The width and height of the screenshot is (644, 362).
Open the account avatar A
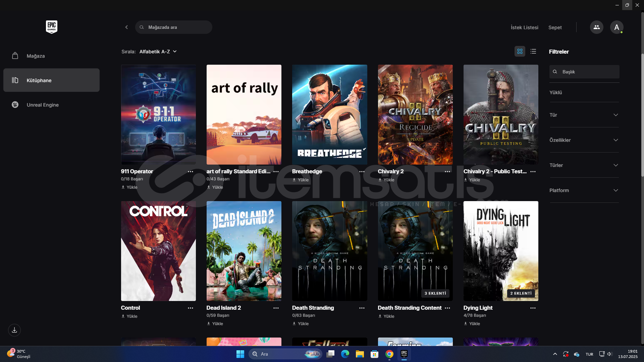pos(616,27)
